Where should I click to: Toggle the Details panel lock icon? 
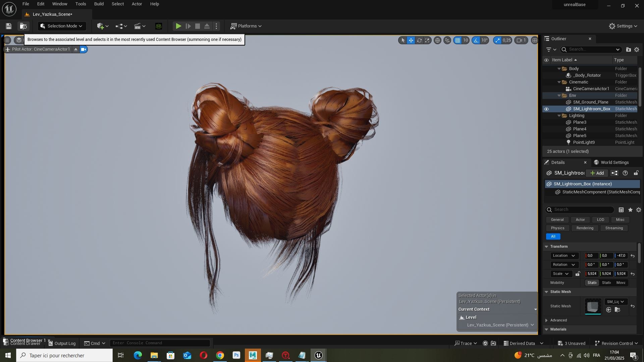pos(636,173)
